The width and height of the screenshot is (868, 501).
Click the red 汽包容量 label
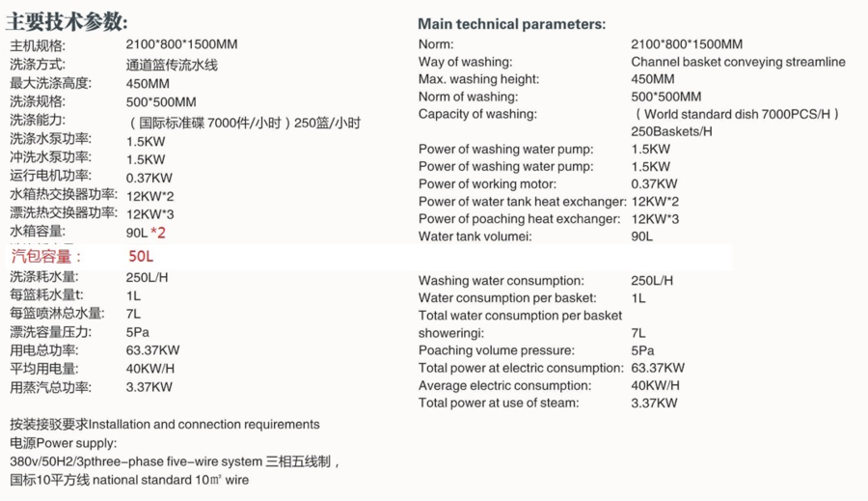[47, 257]
